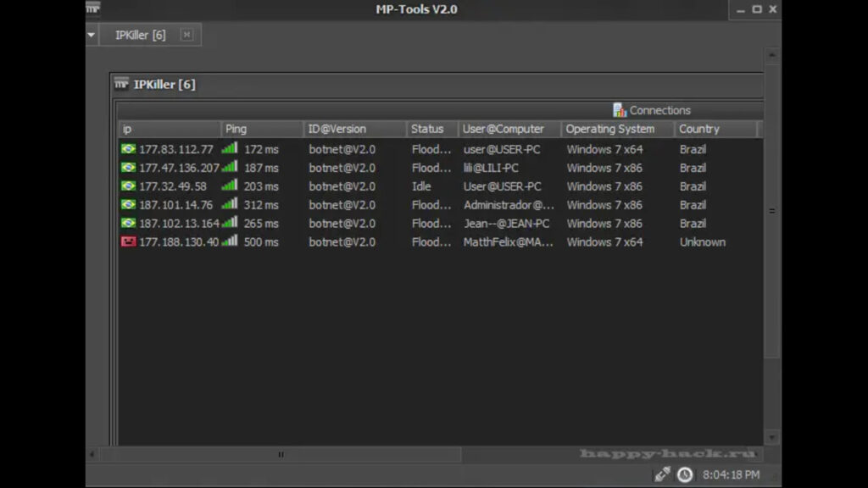Screen dimensions: 868x488
Task: Sort by the Status column header
Action: tap(432, 129)
